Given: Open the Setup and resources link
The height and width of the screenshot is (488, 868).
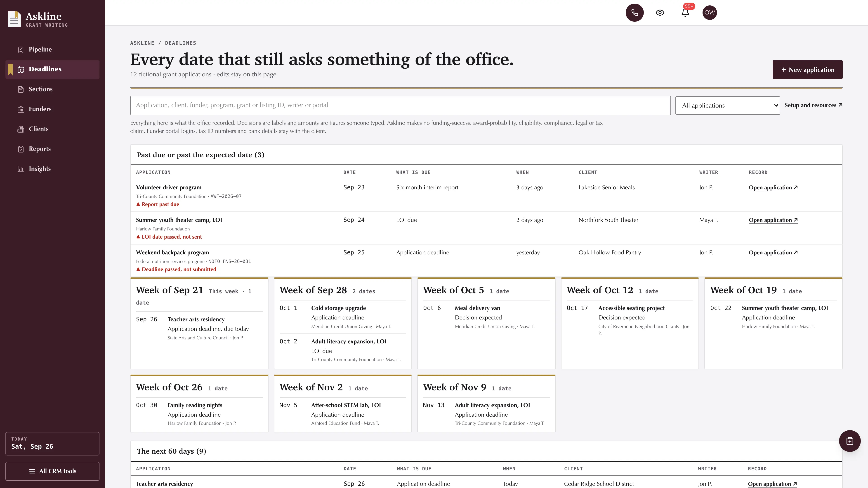Looking at the screenshot, I should (814, 105).
